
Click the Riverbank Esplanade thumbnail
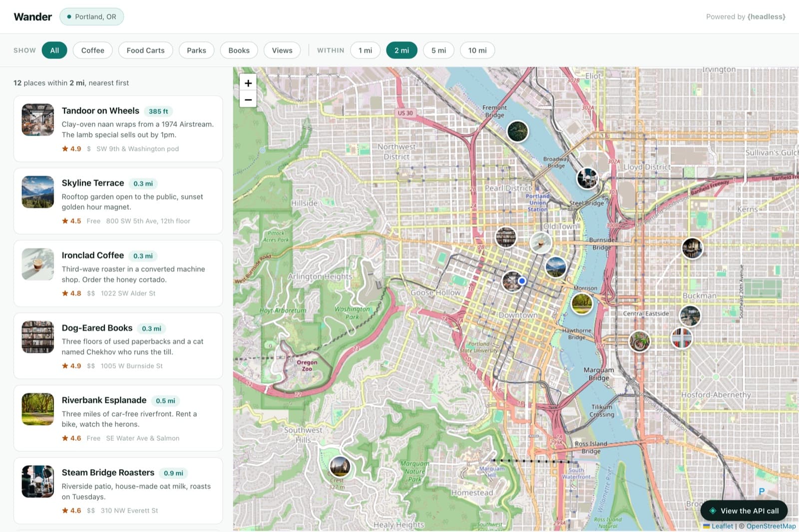(x=38, y=409)
